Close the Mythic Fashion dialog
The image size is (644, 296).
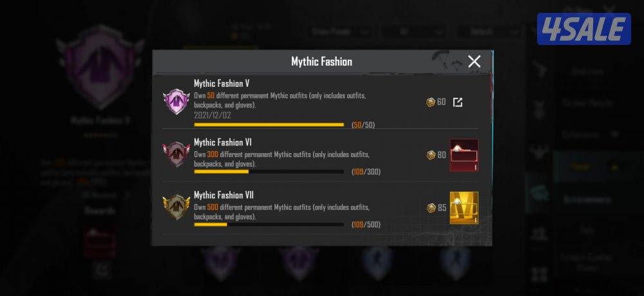pos(475,62)
